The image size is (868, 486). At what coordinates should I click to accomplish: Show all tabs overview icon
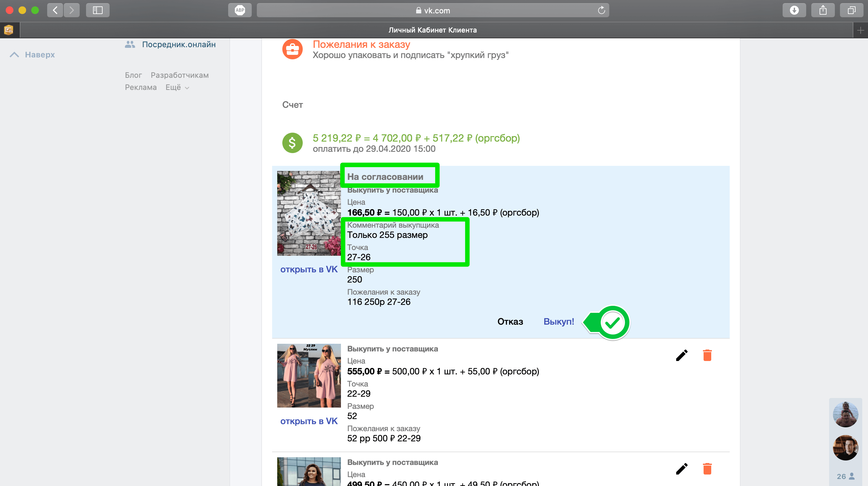pos(851,10)
